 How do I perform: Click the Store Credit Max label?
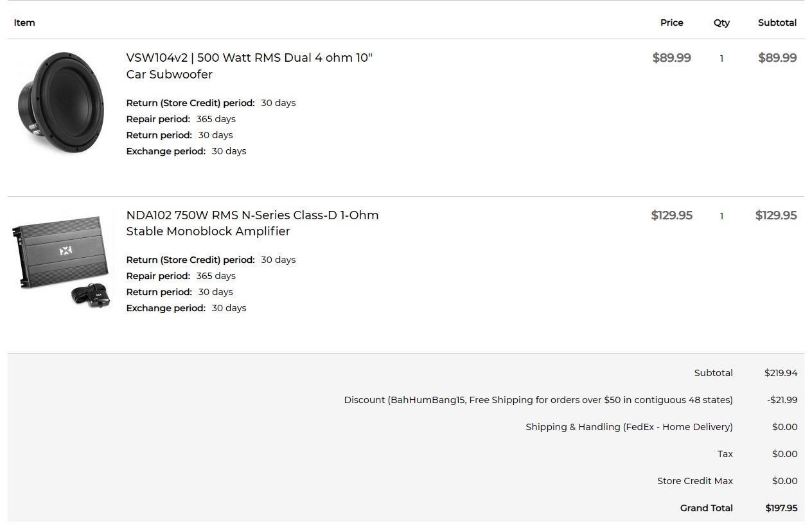[695, 481]
